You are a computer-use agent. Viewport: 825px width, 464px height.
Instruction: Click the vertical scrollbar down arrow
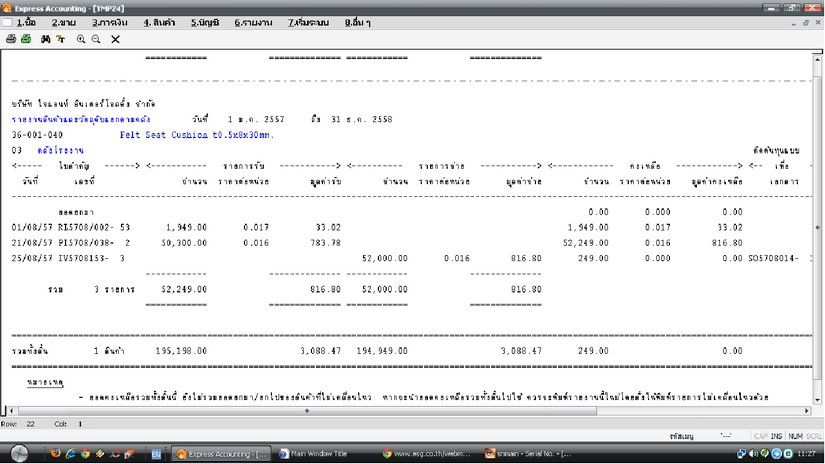(x=818, y=402)
